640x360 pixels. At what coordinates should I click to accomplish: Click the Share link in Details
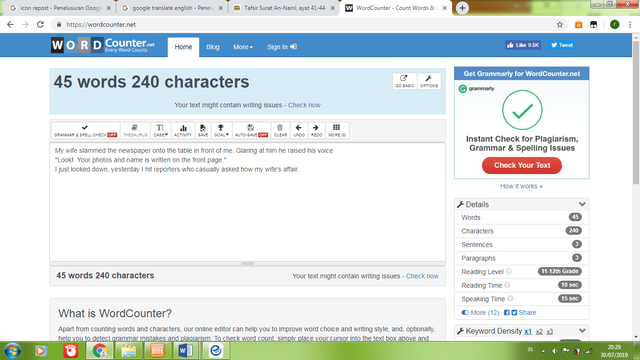[527, 313]
